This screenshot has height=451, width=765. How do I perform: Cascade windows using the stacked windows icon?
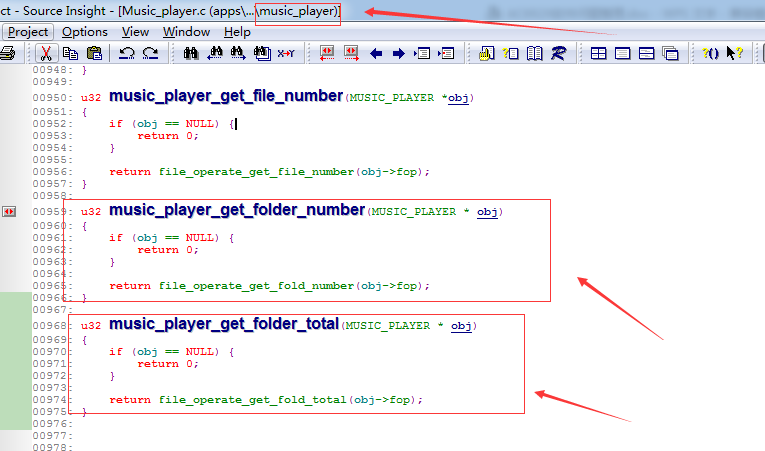(670, 53)
